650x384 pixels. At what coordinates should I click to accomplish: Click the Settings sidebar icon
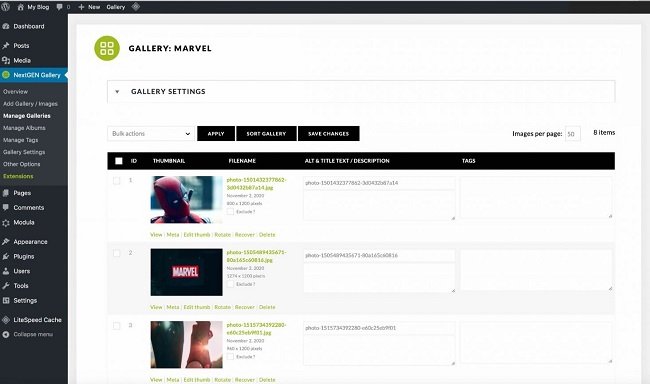6,301
